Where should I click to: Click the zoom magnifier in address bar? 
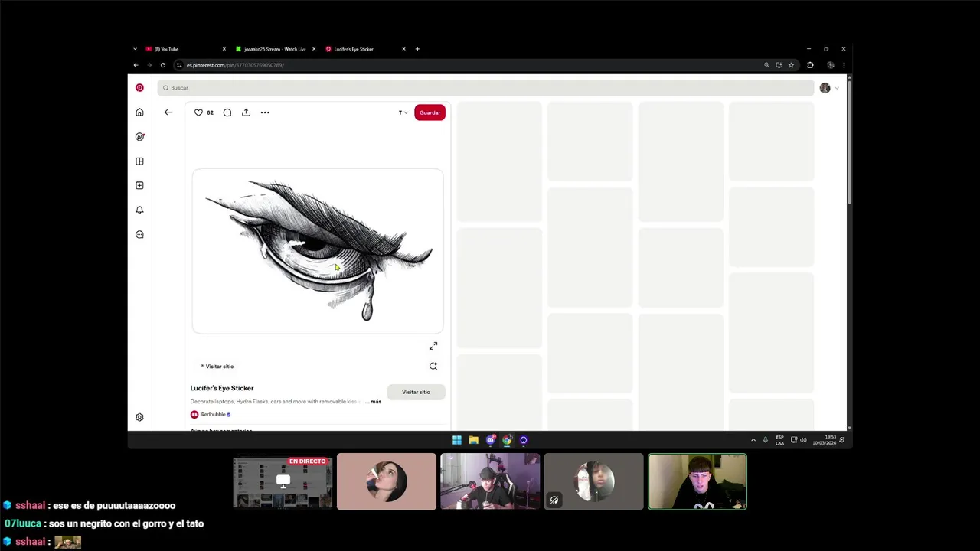tap(766, 65)
